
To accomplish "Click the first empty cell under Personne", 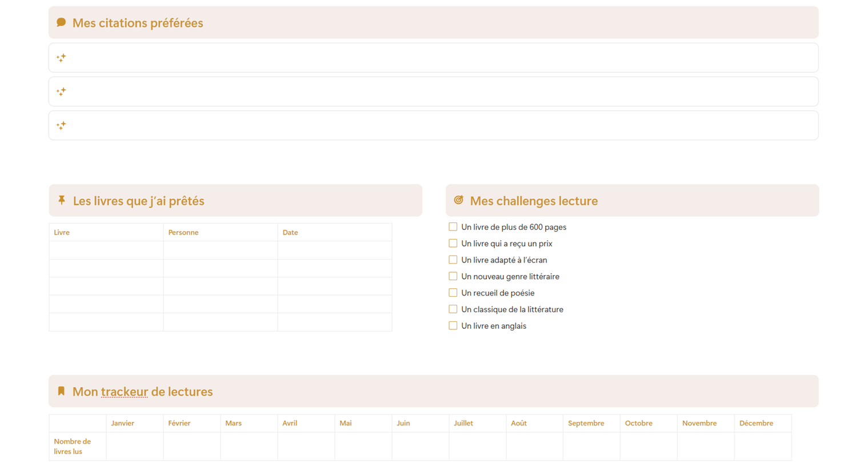I will coord(221,250).
